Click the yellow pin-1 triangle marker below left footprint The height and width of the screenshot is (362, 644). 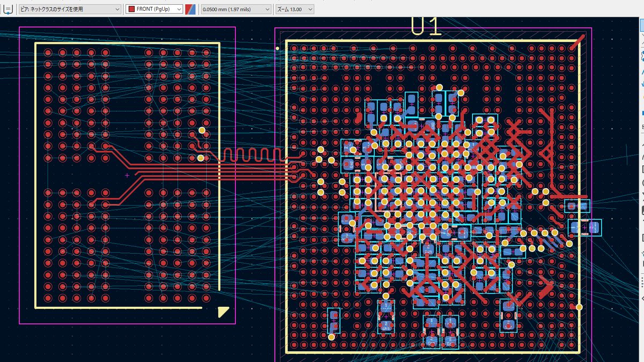224,312
